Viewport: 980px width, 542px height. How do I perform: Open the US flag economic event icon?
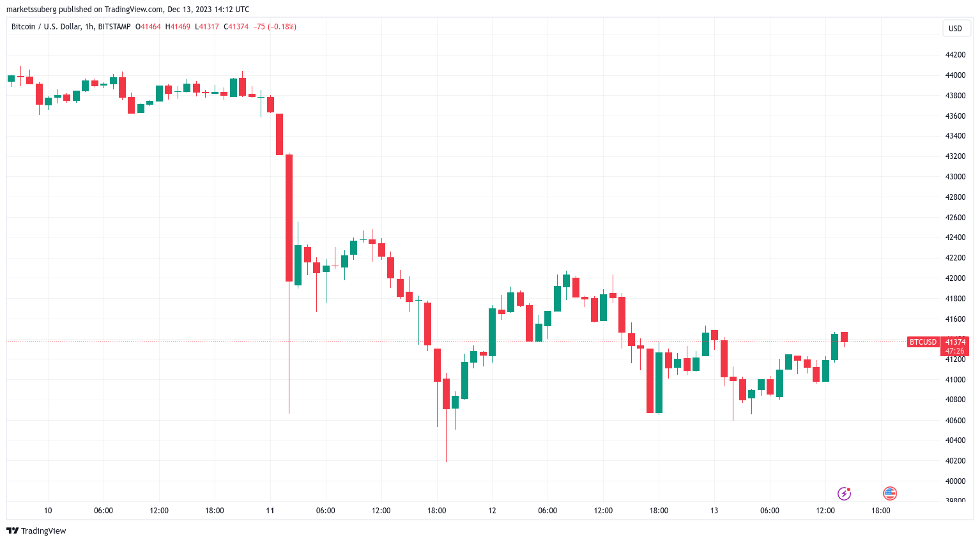[x=890, y=493]
